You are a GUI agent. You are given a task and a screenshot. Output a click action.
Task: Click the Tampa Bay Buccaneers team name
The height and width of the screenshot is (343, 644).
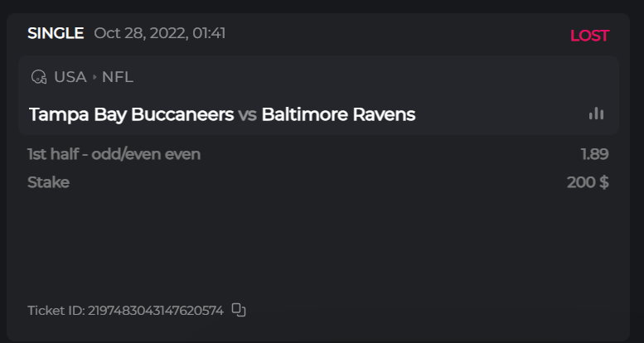pyautogui.click(x=131, y=114)
